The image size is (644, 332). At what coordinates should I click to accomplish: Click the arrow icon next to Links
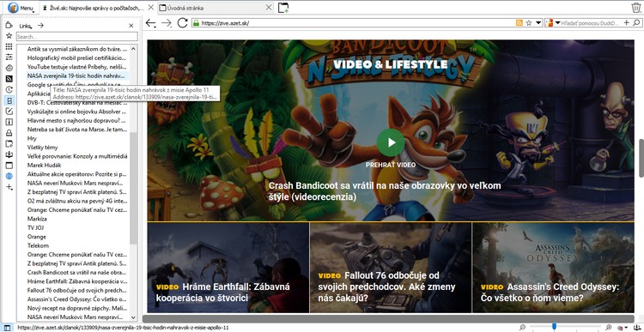40,26
